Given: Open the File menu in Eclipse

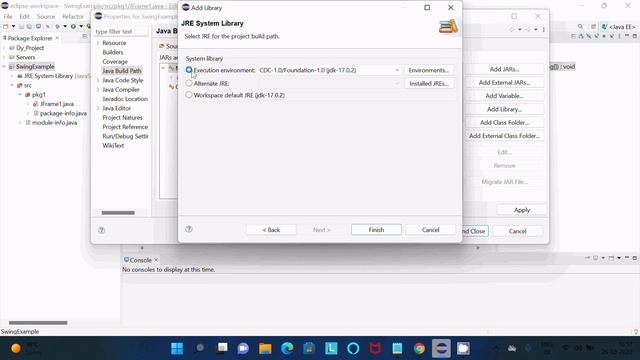Looking at the screenshot, I should pos(8,16).
